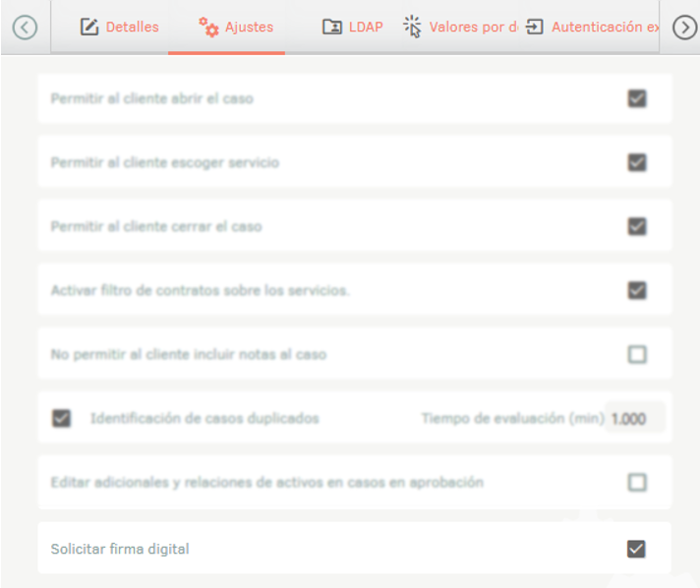Toggle Permitir al cliente escoger servicio checkbox
This screenshot has width=700, height=588.
[x=637, y=162]
